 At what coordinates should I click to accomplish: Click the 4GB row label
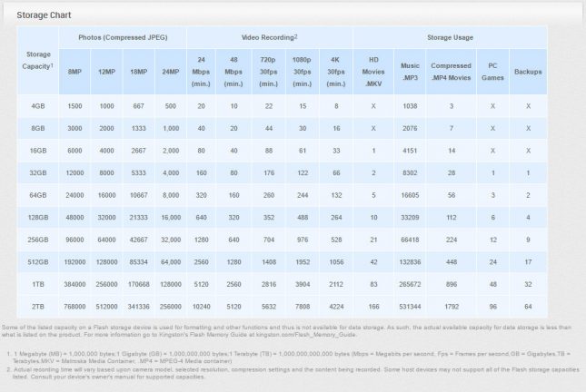click(37, 106)
